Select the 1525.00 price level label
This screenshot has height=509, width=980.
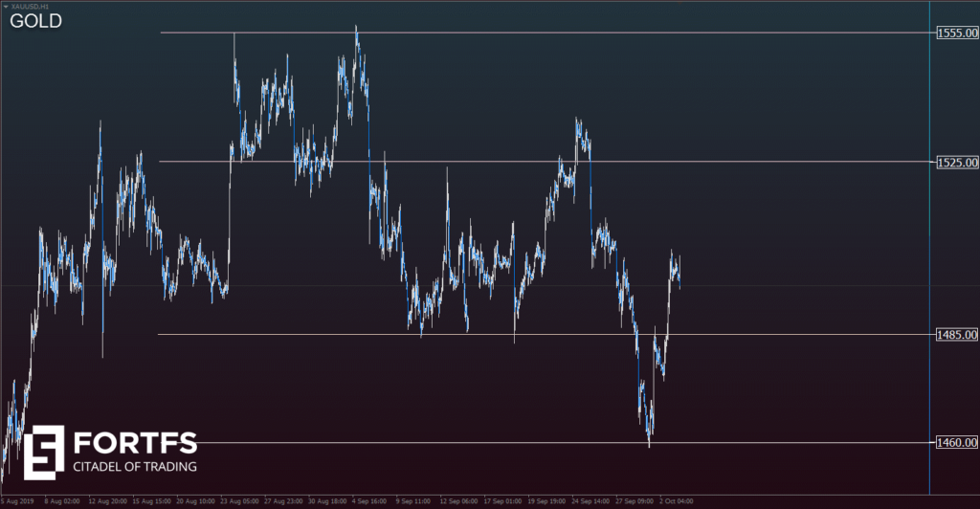tap(956, 162)
